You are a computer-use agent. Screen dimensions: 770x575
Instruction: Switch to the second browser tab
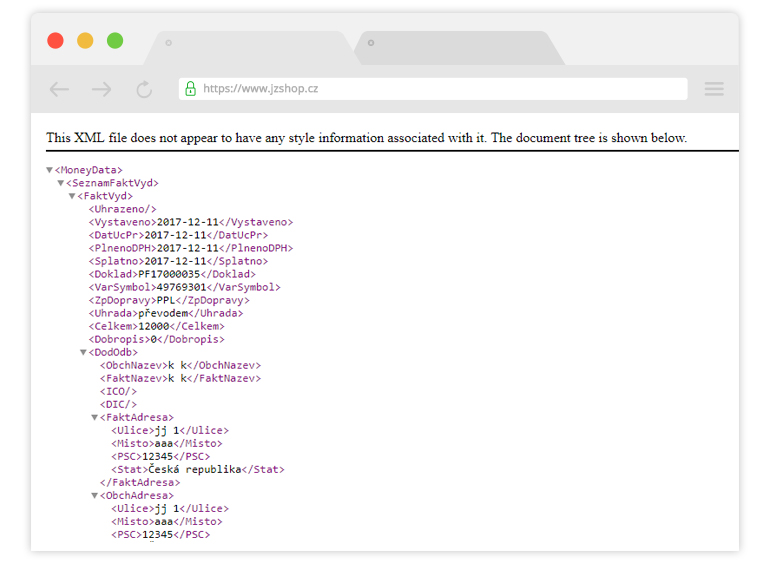pyautogui.click(x=459, y=48)
